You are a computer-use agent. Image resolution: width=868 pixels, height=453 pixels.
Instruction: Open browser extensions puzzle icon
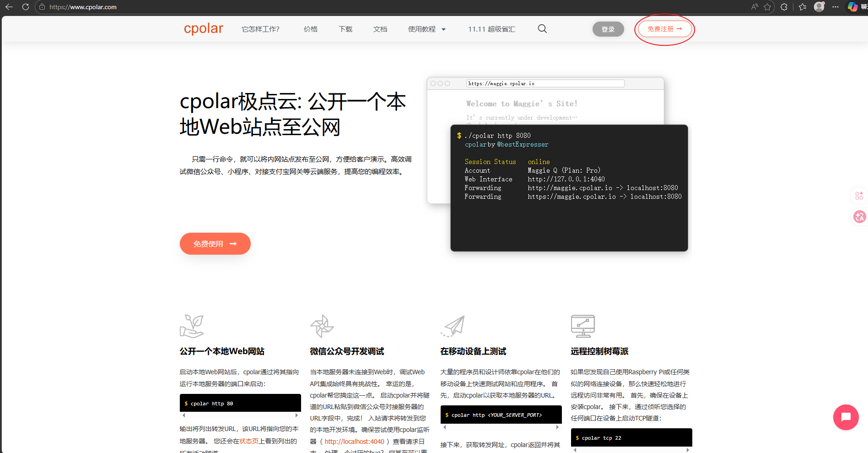(x=784, y=7)
